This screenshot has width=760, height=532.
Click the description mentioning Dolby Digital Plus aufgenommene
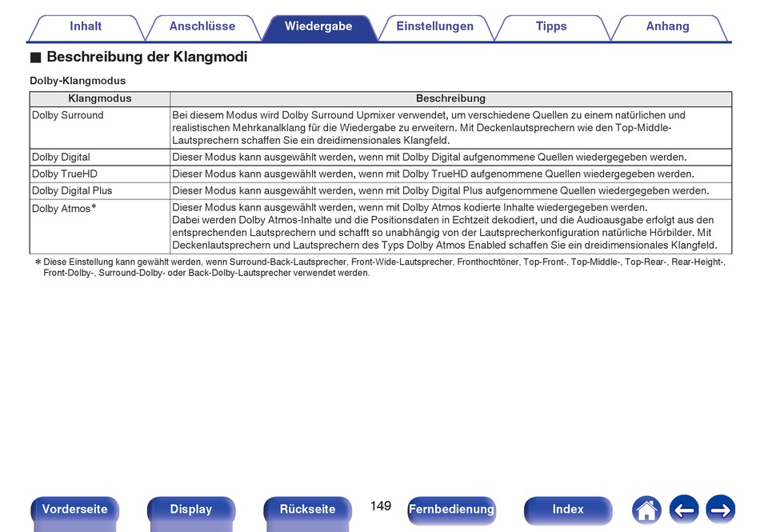point(441,191)
